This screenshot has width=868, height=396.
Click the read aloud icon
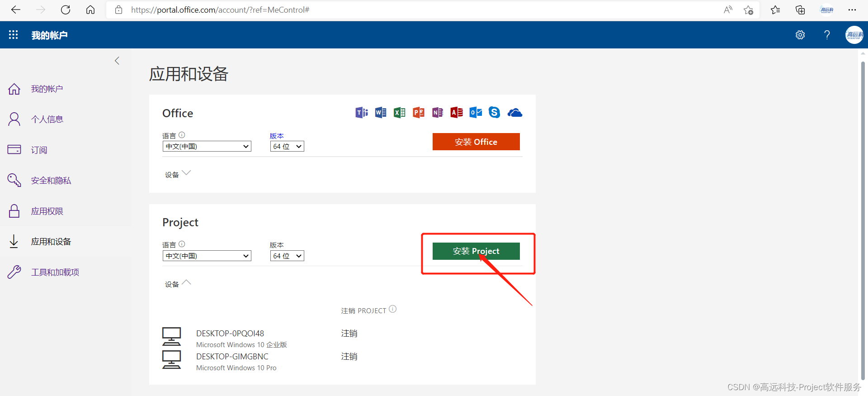(728, 10)
